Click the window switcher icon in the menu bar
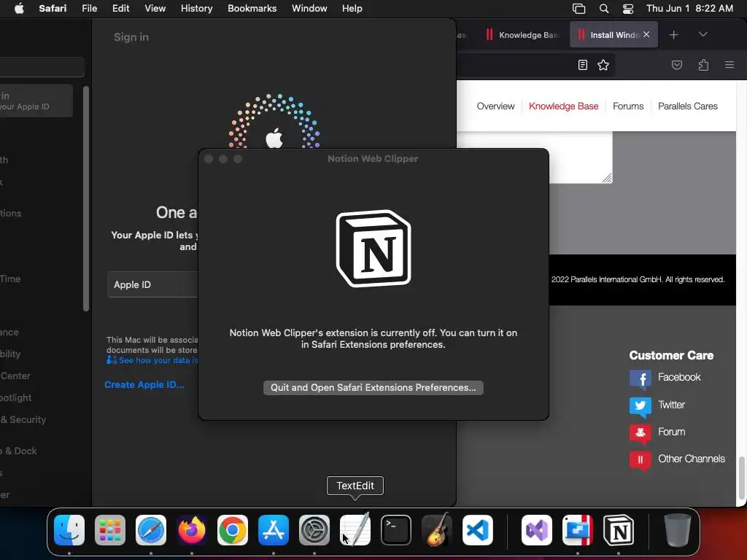 click(578, 9)
